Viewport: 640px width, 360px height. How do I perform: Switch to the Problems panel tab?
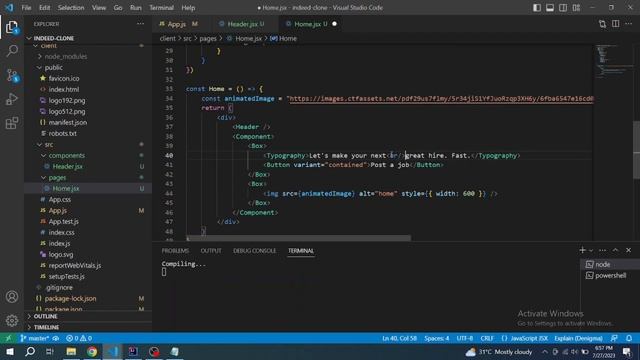coord(175,251)
